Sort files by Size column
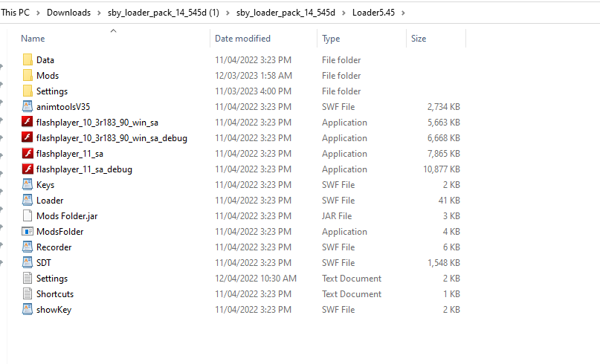This screenshot has height=364, width=600. 419,39
